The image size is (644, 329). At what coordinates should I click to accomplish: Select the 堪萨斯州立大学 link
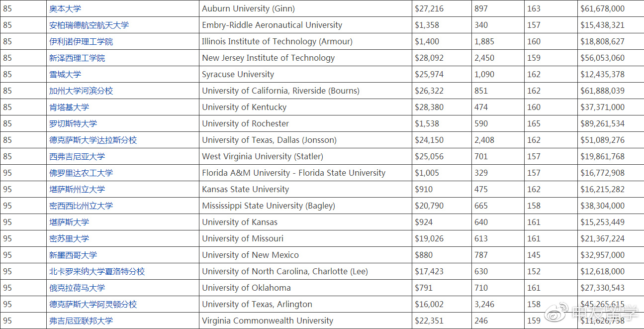tap(77, 189)
